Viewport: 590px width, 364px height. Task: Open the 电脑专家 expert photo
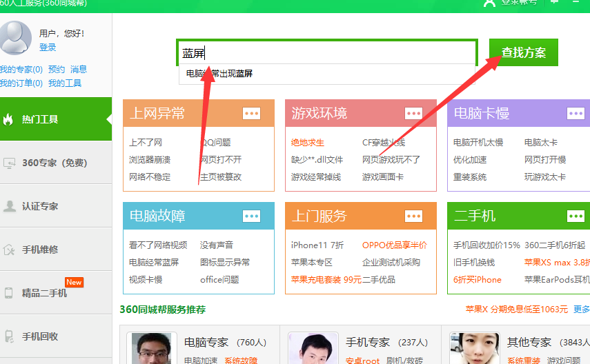click(152, 348)
